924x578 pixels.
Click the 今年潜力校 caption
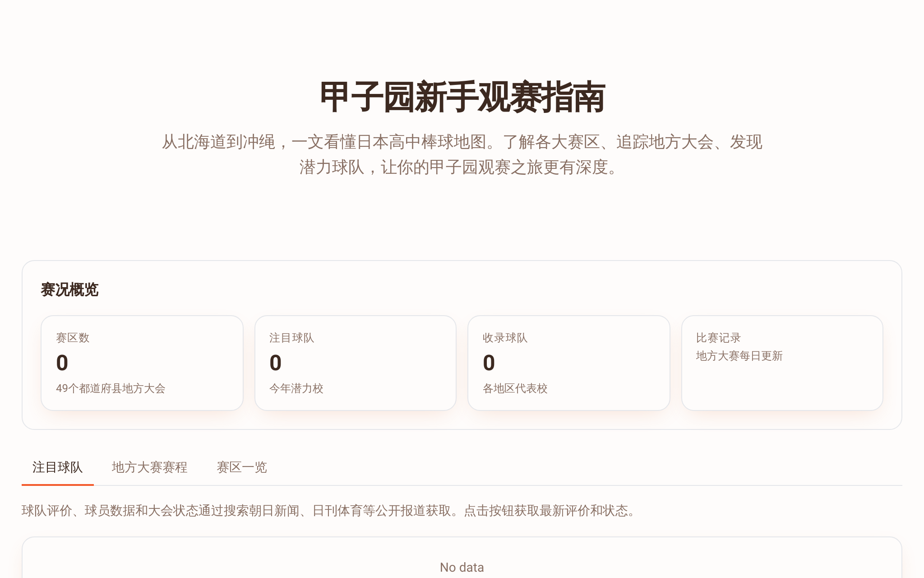tap(296, 388)
